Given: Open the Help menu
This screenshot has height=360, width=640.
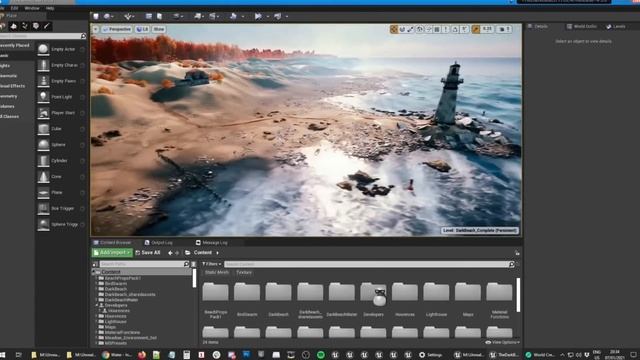Looking at the screenshot, I should click(50, 8).
